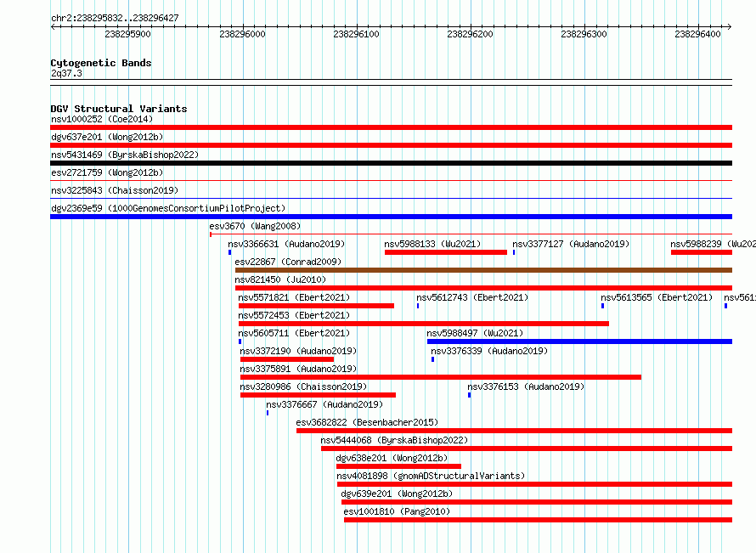Select the dgv637e201 (Wong2012b) label
Image resolution: width=756 pixels, height=553 pixels.
tap(107, 137)
